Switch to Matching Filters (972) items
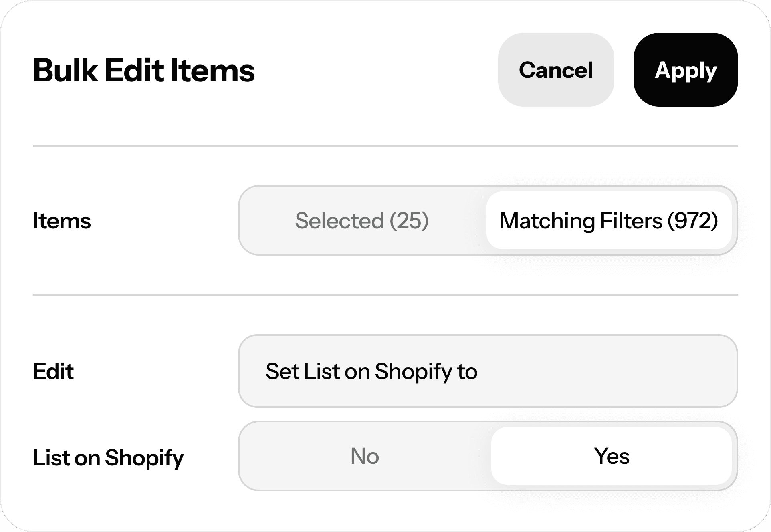 tap(609, 220)
